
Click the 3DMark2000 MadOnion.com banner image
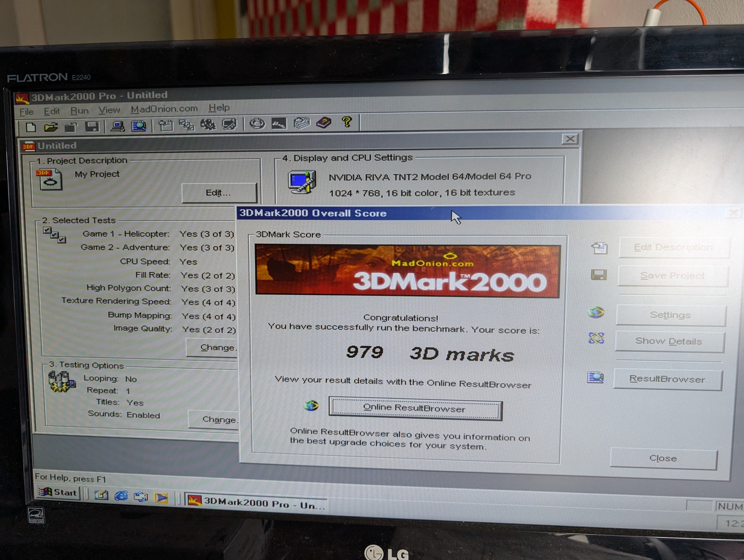point(408,271)
